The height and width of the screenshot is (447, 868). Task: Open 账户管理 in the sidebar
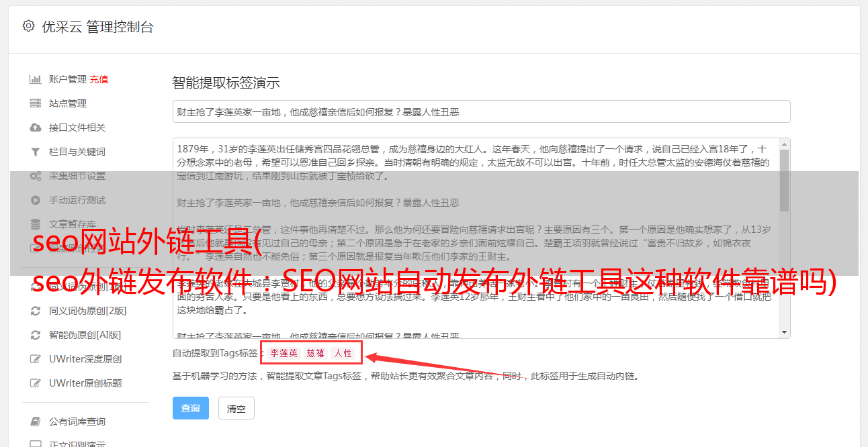coord(67,79)
